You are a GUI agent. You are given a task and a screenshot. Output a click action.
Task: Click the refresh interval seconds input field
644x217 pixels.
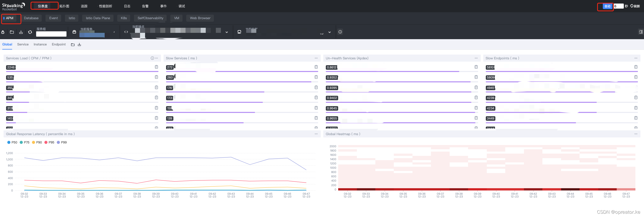pyautogui.click(x=619, y=6)
